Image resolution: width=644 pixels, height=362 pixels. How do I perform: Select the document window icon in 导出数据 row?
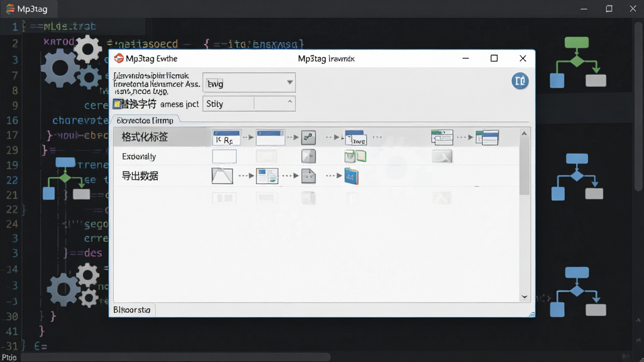coord(267,176)
